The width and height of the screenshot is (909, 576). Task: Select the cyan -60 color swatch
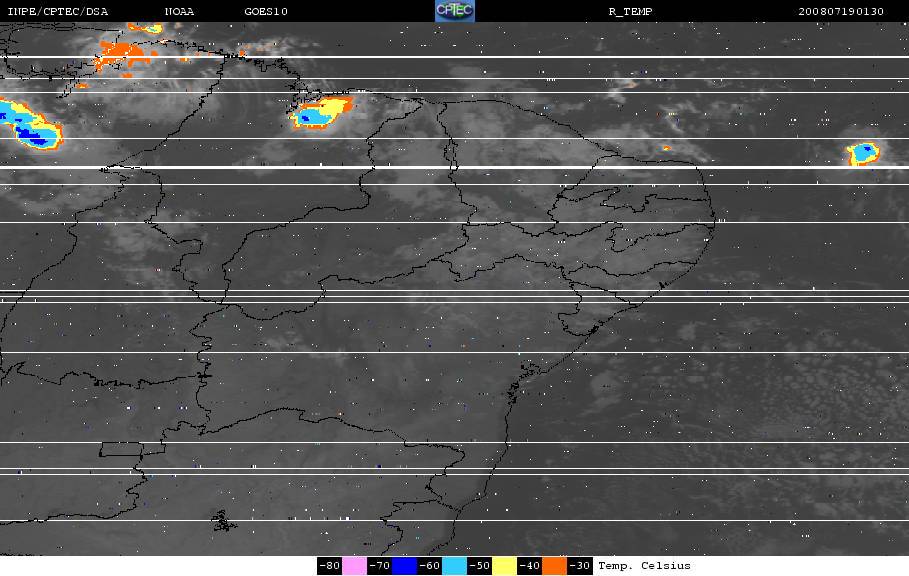pyautogui.click(x=454, y=566)
